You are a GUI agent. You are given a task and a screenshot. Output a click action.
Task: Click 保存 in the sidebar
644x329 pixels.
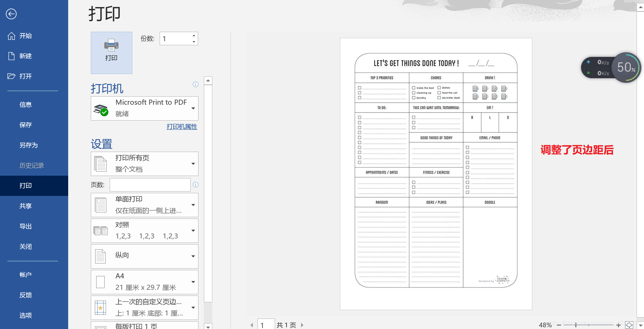(x=34, y=125)
